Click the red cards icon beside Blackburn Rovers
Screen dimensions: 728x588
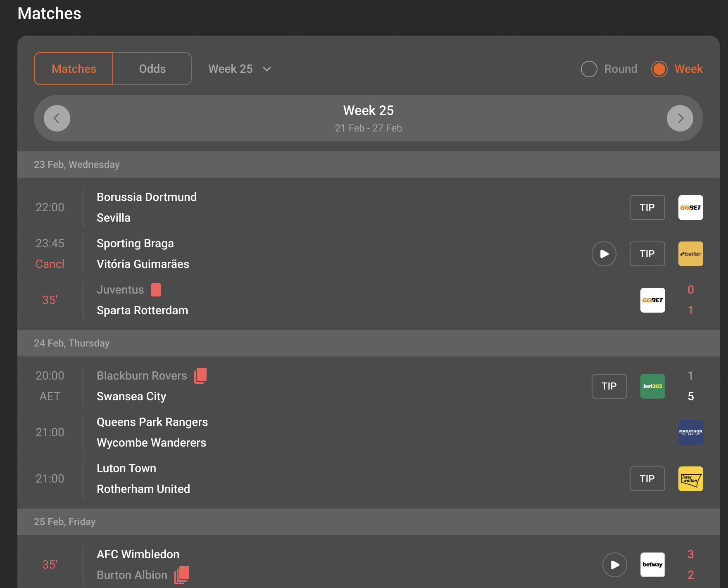tap(201, 375)
